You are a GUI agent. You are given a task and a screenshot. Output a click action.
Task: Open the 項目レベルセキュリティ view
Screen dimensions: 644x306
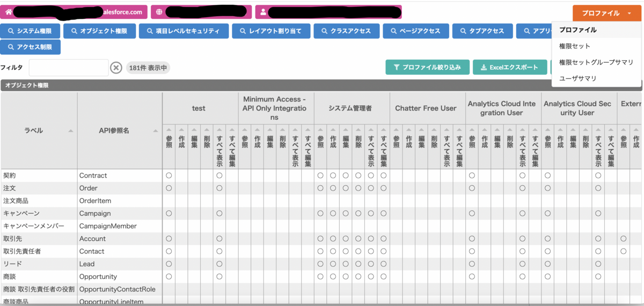184,31
